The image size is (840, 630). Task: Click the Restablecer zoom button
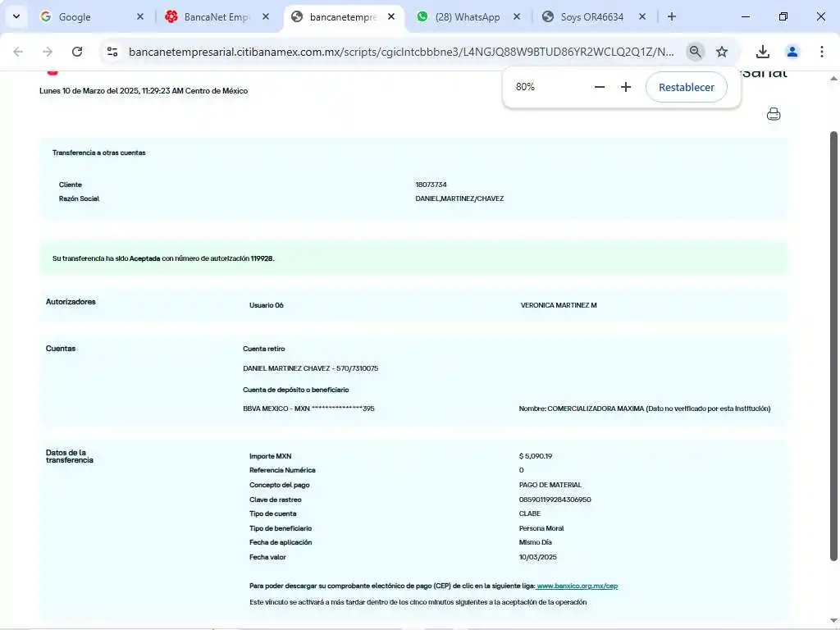tap(686, 87)
